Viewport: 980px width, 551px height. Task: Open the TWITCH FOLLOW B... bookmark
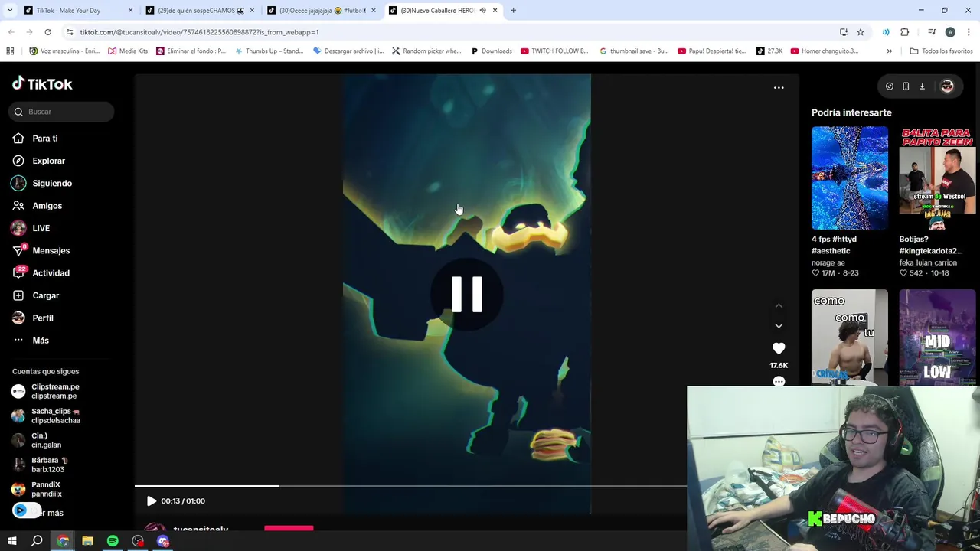point(554,51)
